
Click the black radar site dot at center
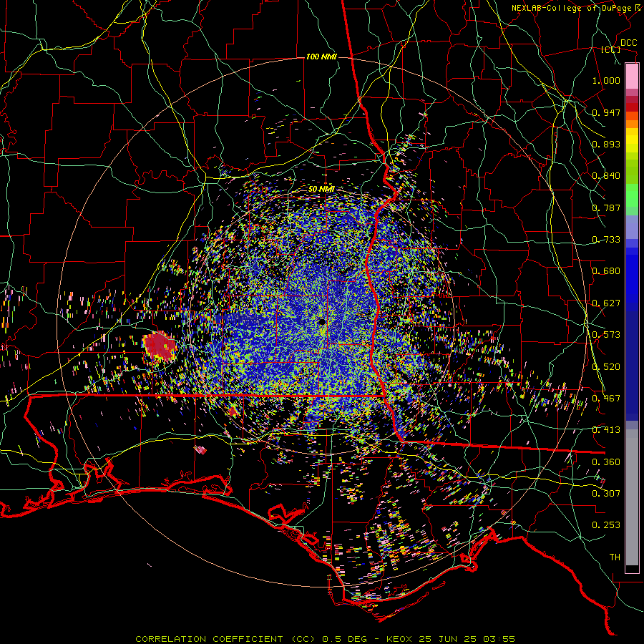[321, 321]
